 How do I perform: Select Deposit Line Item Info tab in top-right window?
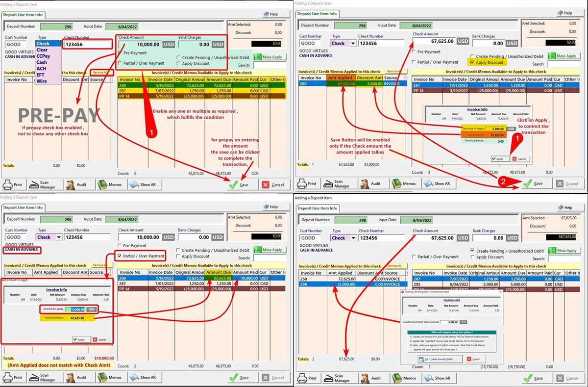pyautogui.click(x=318, y=14)
